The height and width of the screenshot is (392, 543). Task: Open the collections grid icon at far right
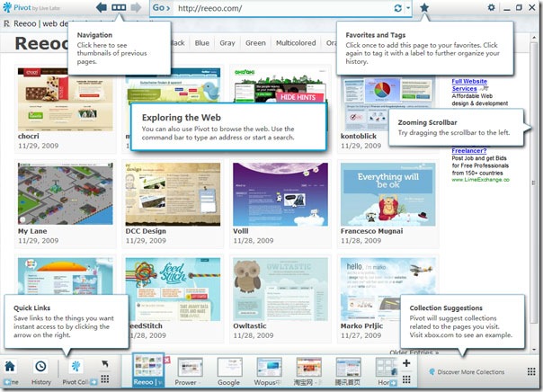coord(531,372)
